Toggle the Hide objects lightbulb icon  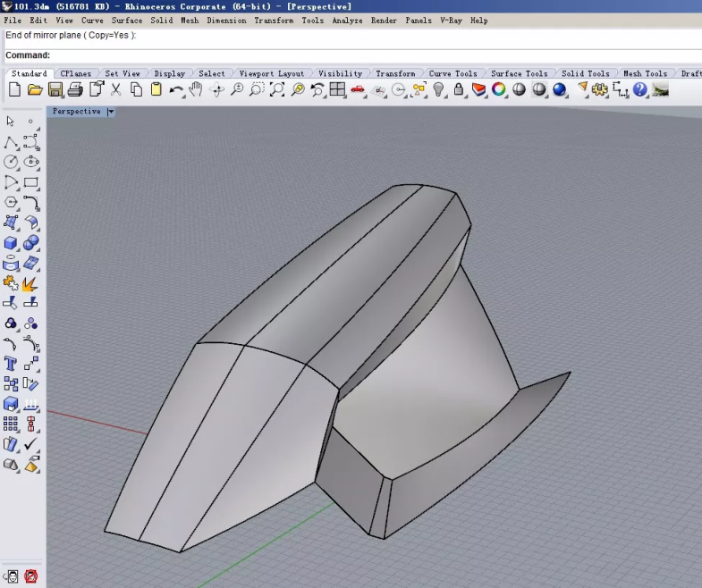tap(439, 89)
